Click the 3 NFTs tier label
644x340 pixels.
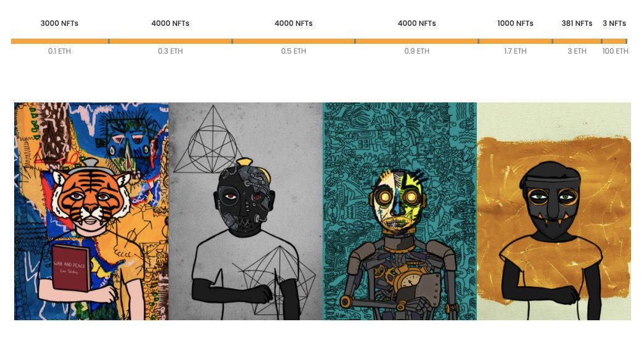click(x=614, y=23)
